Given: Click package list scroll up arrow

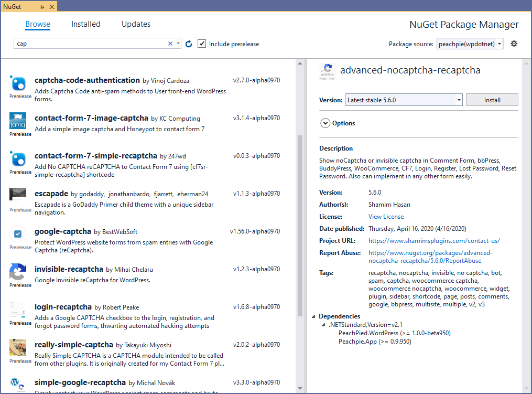Looking at the screenshot, I should [x=300, y=63].
